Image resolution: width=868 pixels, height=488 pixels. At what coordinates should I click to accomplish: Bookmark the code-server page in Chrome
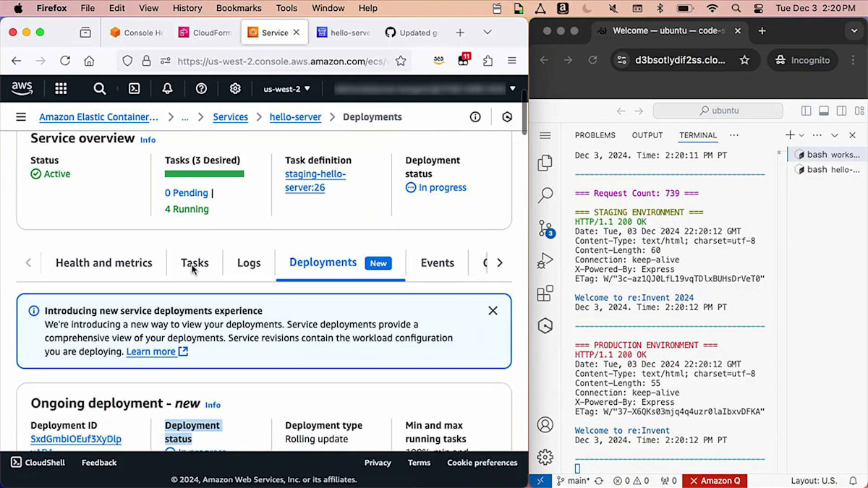coord(744,60)
